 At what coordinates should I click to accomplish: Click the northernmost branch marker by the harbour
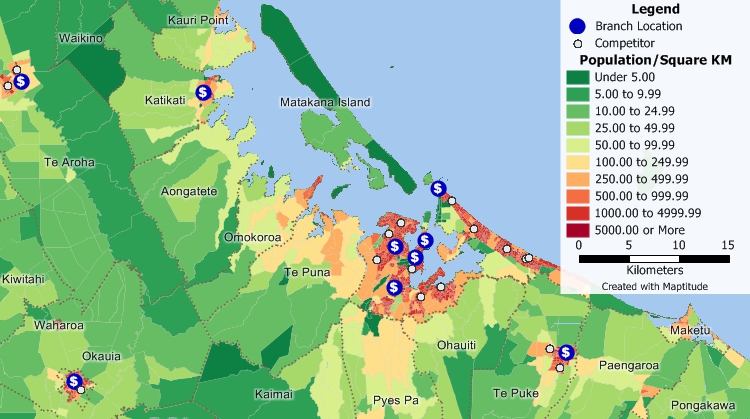(x=438, y=188)
